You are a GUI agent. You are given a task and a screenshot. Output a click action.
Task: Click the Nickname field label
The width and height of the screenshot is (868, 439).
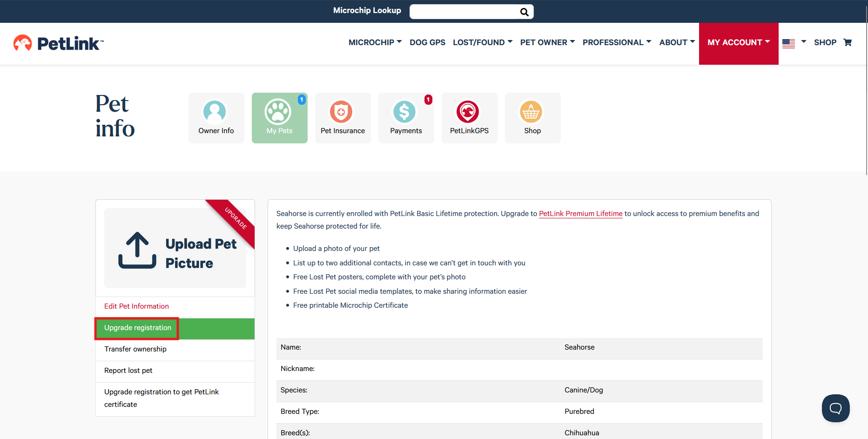(297, 369)
